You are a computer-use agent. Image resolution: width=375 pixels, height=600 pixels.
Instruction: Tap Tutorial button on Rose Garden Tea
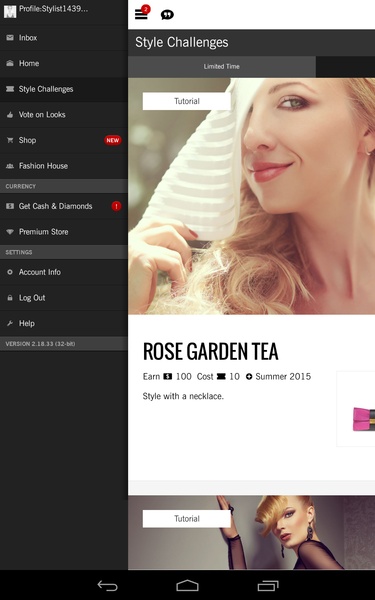(187, 101)
